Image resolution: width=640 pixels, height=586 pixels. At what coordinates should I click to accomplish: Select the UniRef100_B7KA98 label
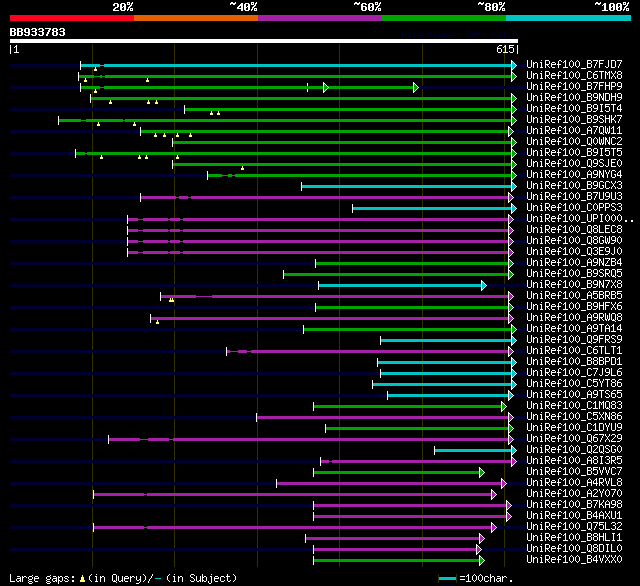[x=574, y=505]
